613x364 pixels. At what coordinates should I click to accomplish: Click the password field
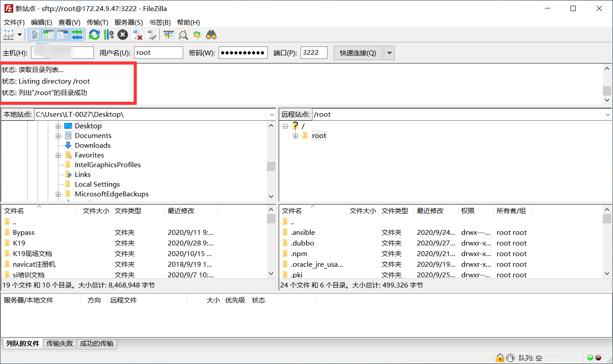(x=243, y=53)
